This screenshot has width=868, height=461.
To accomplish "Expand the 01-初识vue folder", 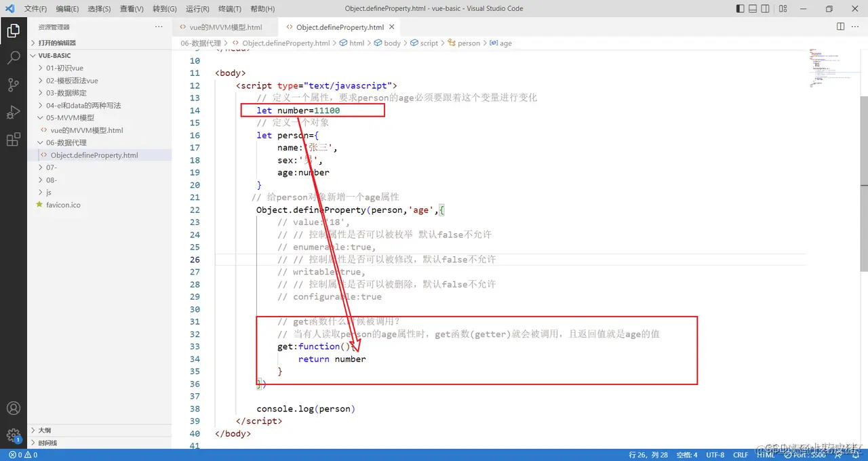I will coord(100,68).
